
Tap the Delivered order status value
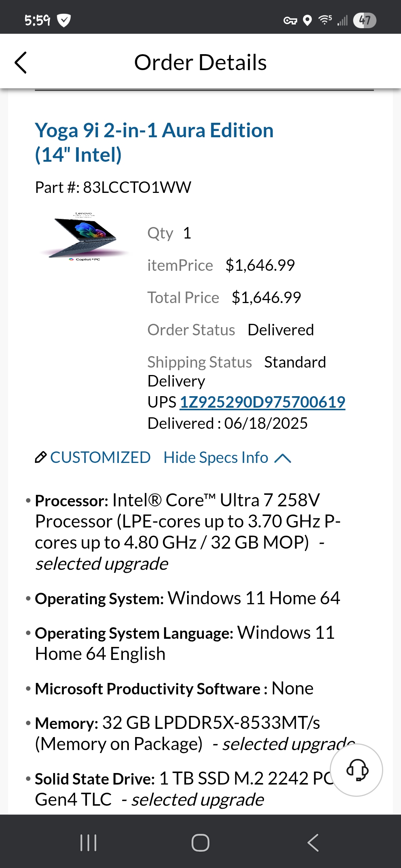tap(281, 330)
